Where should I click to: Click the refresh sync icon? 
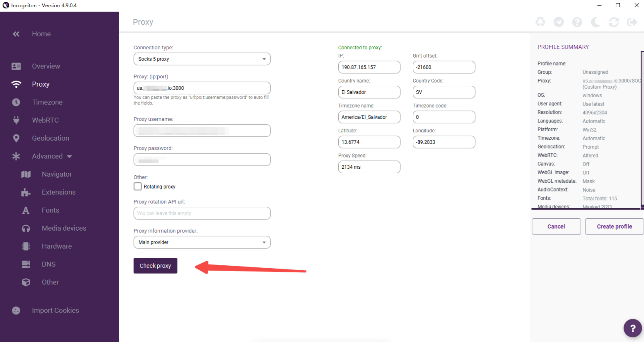pos(614,22)
